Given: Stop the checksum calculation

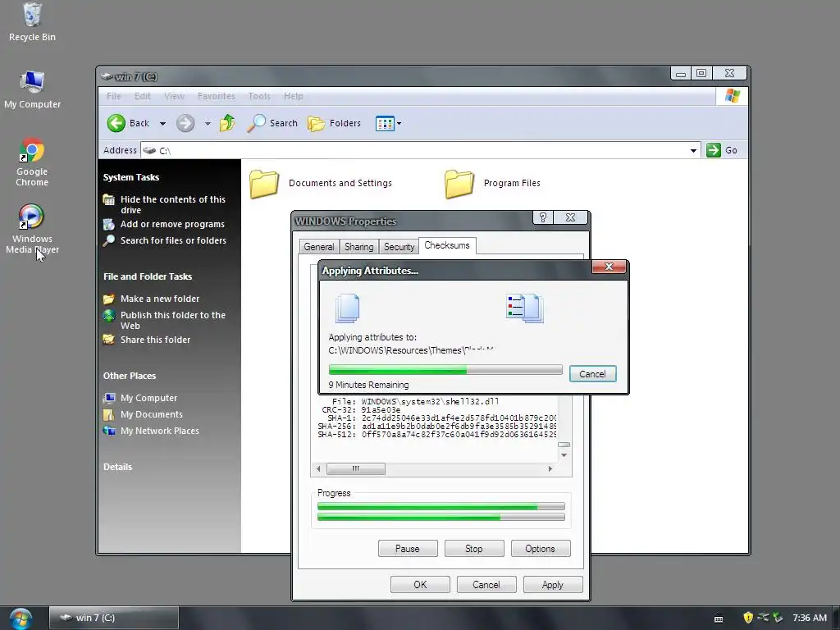Looking at the screenshot, I should coord(473,549).
